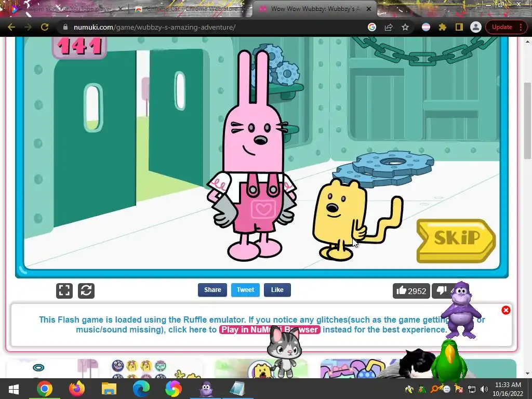This screenshot has width=532, height=399.
Task: Toggle the Chrome side panel
Action: point(459,27)
